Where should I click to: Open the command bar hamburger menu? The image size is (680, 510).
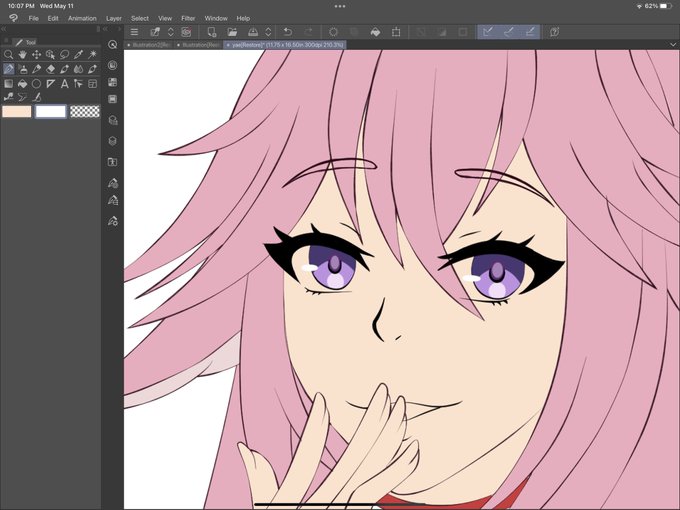click(134, 32)
